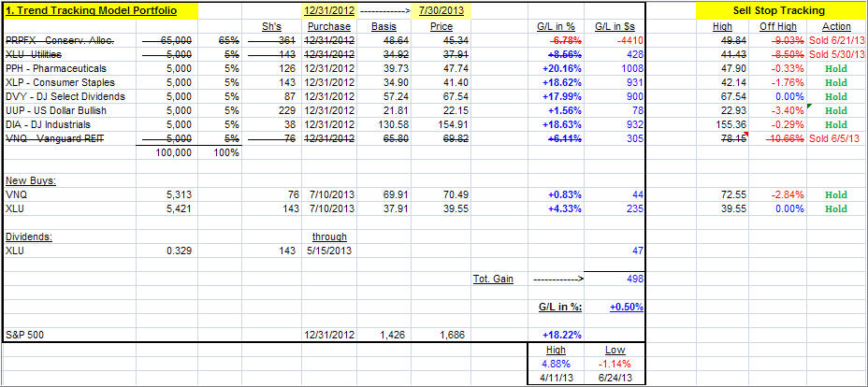Viewport: 868px width, 387px height.
Task: Click the red comment marker on 78.15 cell
Action: [x=748, y=135]
